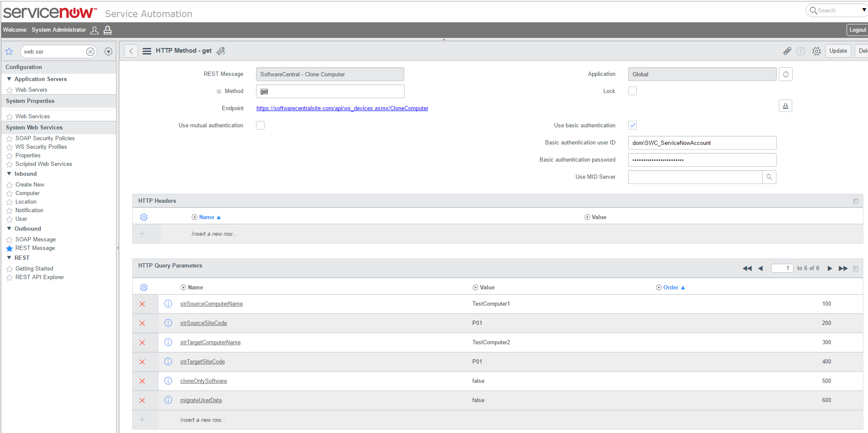
Task: Click the back arrow in form header
Action: 131,51
